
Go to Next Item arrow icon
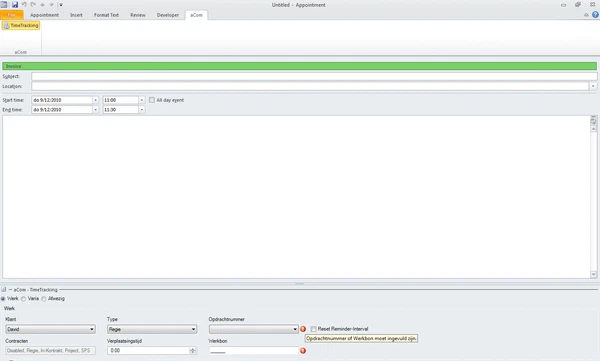(x=51, y=5)
